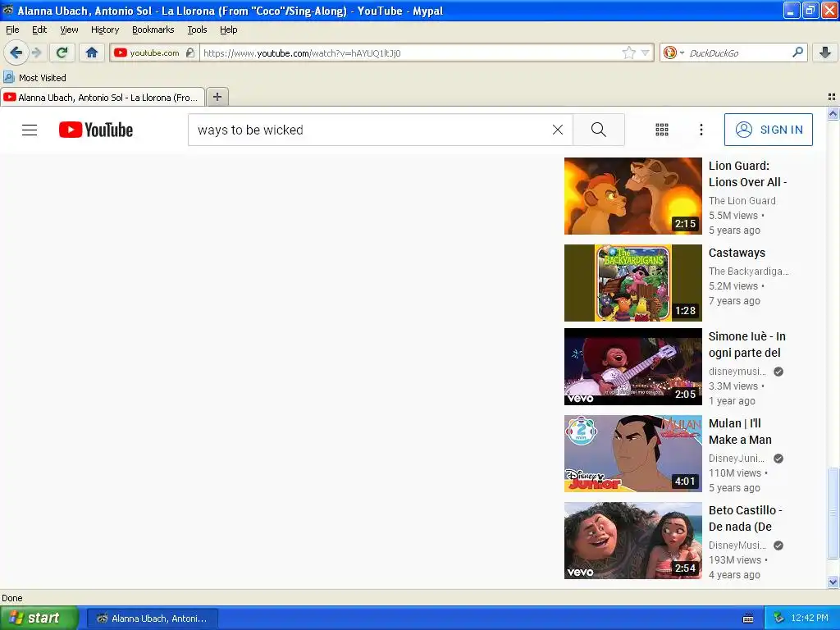The width and height of the screenshot is (840, 630).
Task: Open the Beto Castillo De nada thumbnail
Action: tap(632, 540)
